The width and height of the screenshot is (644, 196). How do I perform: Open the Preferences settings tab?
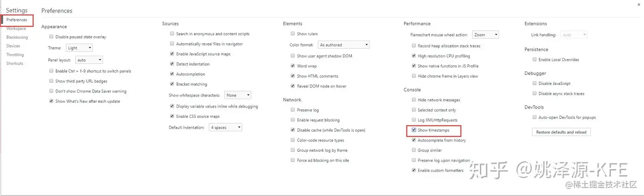pos(17,20)
